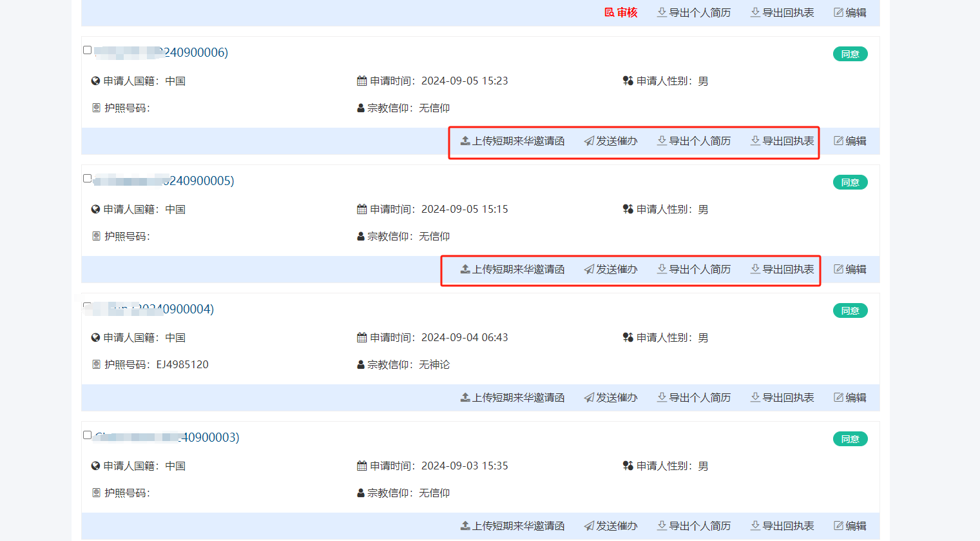Export the 回执表 receipt for application 240900003
The width and height of the screenshot is (980, 541).
[x=782, y=526]
